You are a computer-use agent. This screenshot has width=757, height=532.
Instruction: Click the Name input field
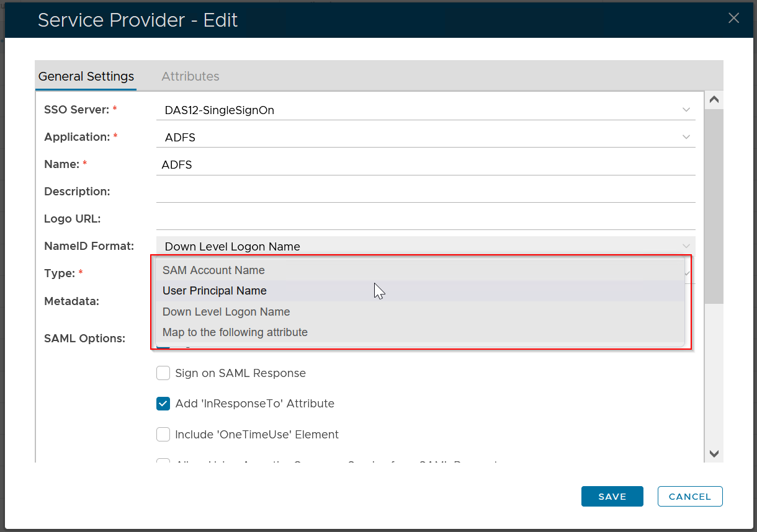[425, 165]
